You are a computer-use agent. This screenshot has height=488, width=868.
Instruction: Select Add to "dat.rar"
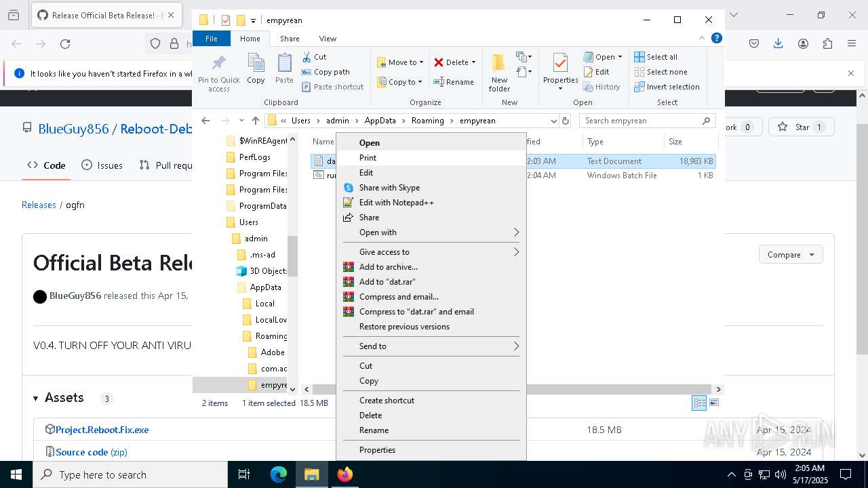[x=431, y=281]
